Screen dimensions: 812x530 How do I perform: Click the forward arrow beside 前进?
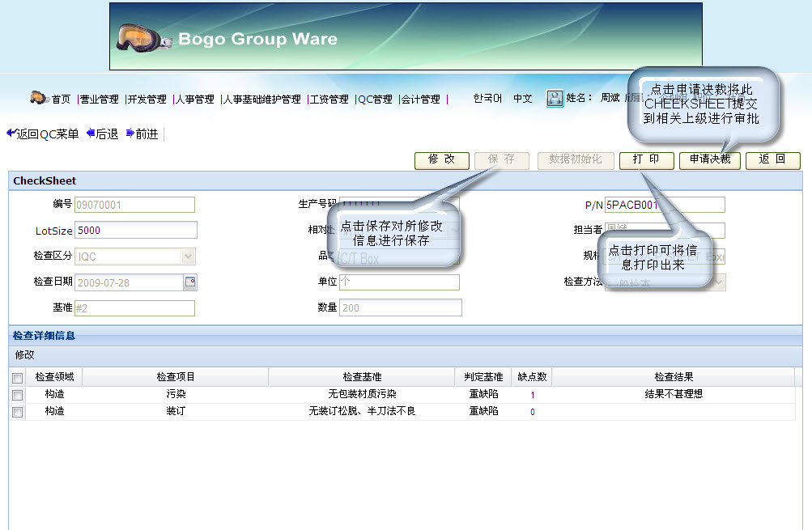click(129, 134)
